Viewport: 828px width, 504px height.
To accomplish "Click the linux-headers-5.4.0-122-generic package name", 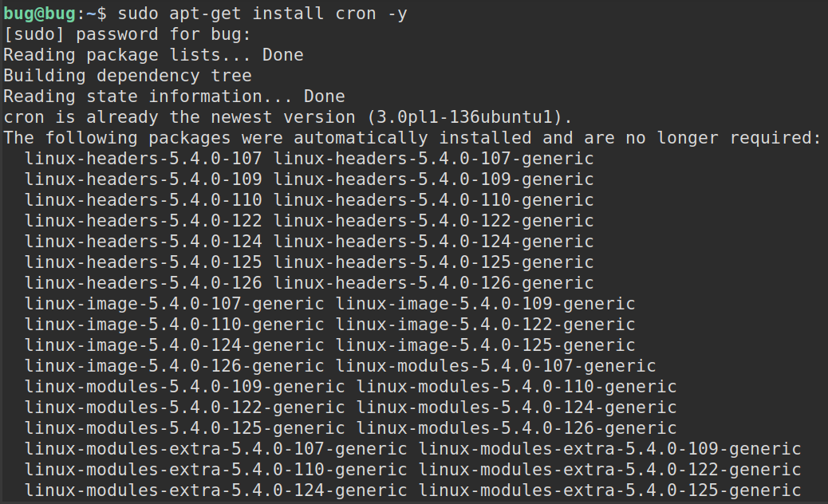I will pos(433,221).
